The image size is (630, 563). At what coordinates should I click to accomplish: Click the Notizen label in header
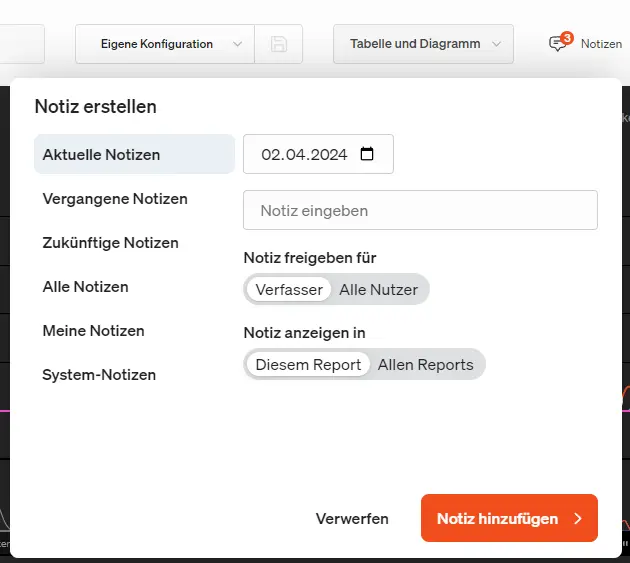tap(601, 44)
